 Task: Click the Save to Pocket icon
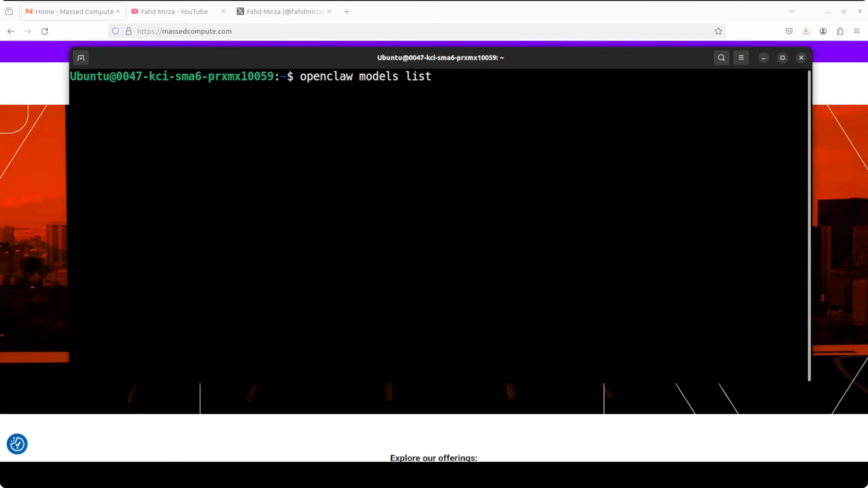(x=789, y=31)
